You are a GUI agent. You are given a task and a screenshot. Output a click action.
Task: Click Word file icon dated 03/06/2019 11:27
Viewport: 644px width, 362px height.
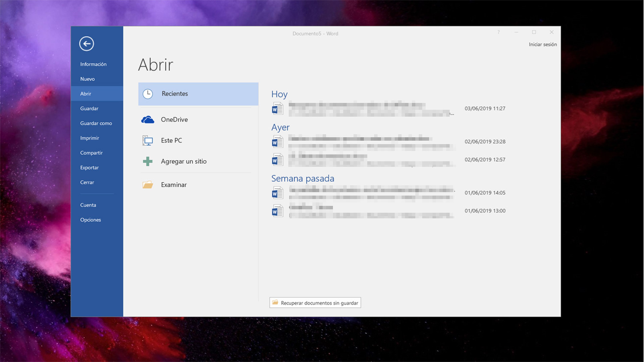278,108
